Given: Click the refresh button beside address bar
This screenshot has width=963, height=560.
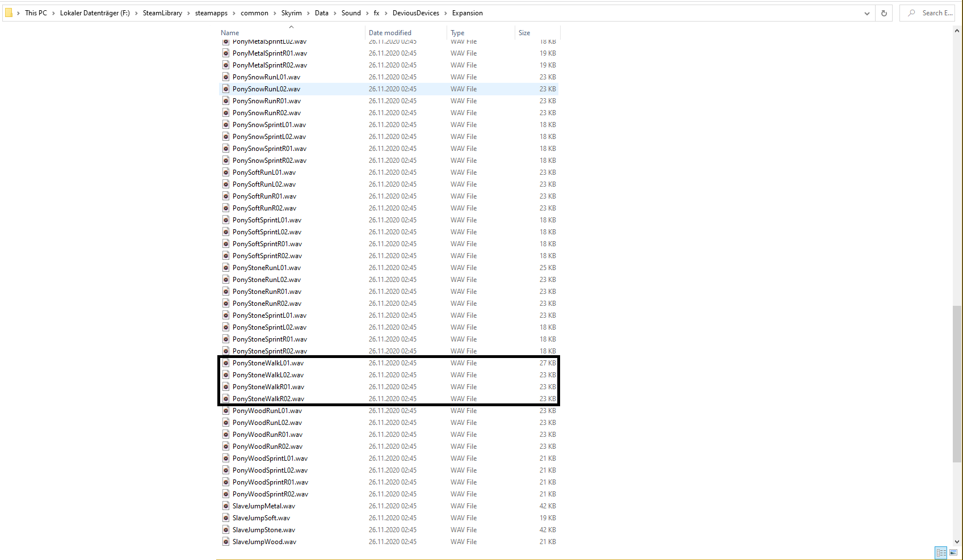Looking at the screenshot, I should coord(884,13).
